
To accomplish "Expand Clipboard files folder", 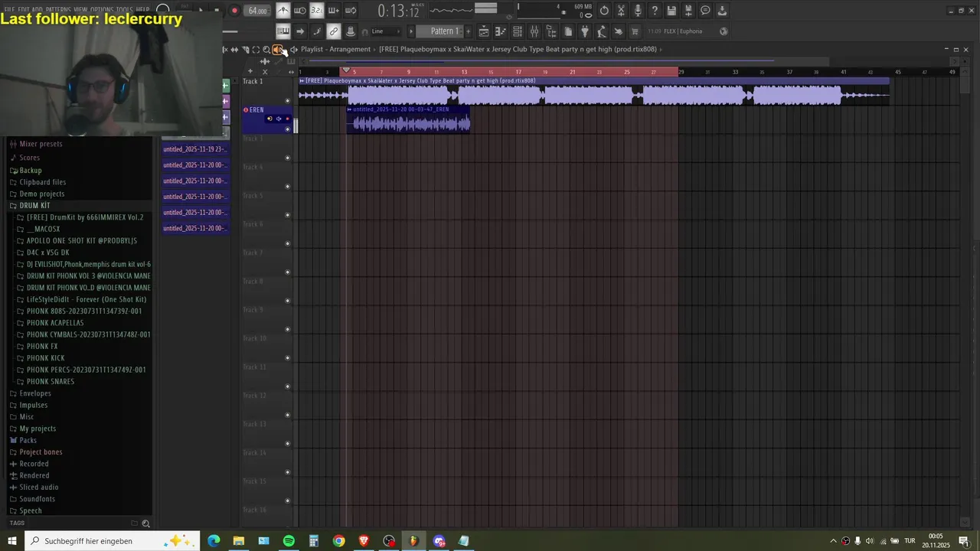I will click(42, 182).
